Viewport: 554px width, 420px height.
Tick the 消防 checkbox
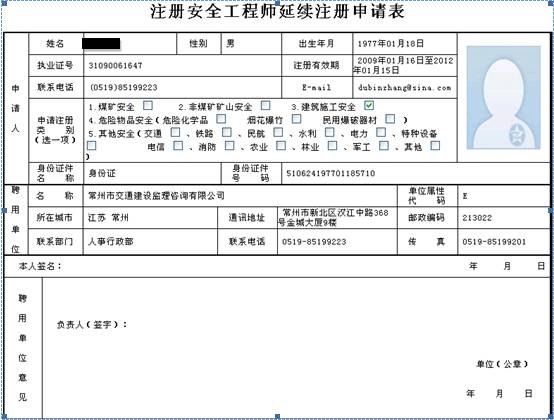click(230, 146)
